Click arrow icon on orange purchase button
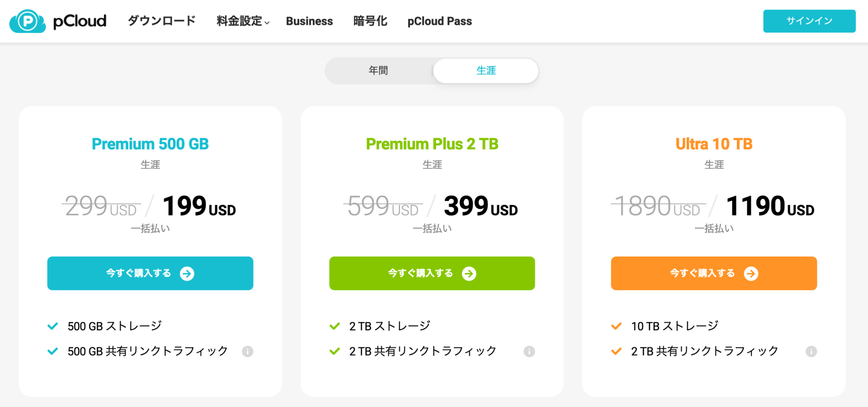Screen dimensions: 868x407 click(x=751, y=274)
